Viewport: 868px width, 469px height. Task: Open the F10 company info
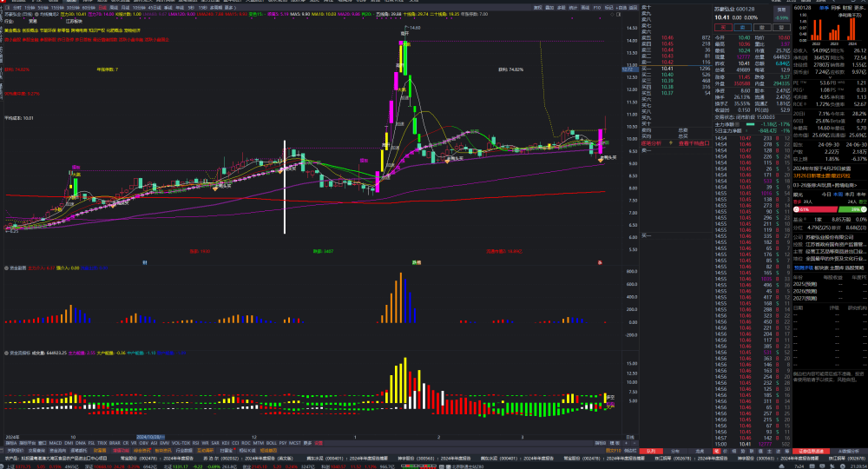tap(597, 8)
